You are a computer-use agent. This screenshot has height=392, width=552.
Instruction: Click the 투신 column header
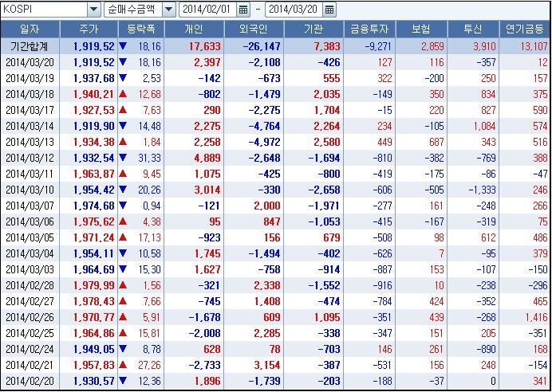(473, 29)
